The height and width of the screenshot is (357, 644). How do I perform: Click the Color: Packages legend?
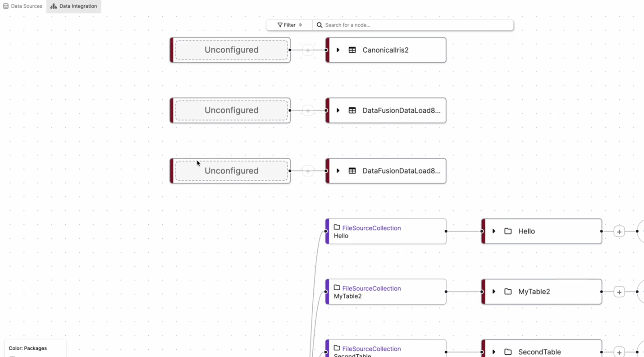[x=28, y=348]
